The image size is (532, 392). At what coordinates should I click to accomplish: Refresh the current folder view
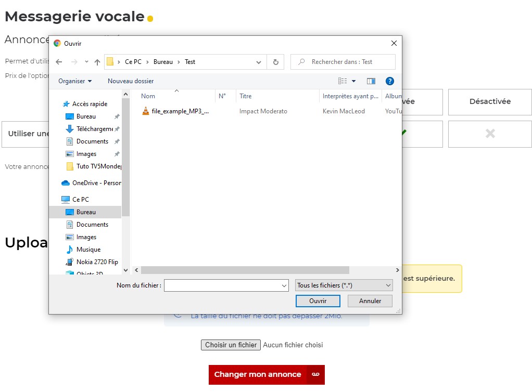tap(275, 62)
